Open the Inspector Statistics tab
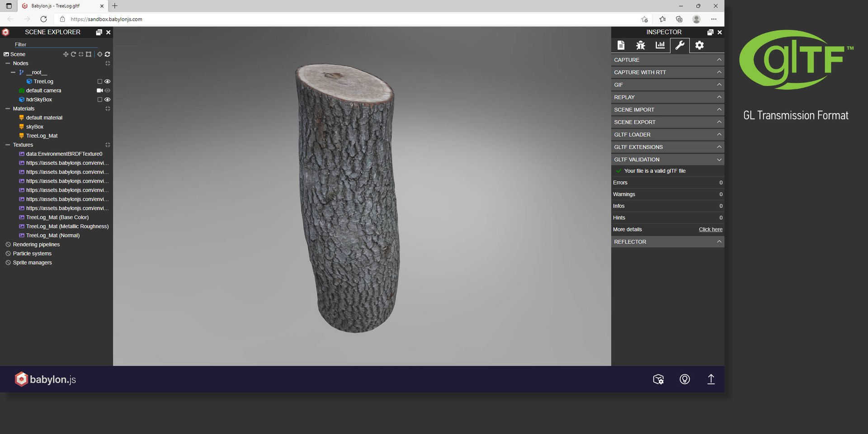The width and height of the screenshot is (868, 434). (x=660, y=45)
